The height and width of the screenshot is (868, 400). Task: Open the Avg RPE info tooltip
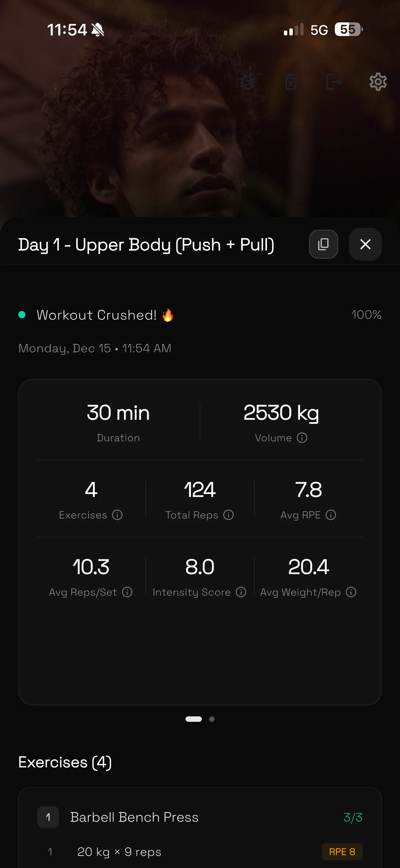tap(331, 515)
